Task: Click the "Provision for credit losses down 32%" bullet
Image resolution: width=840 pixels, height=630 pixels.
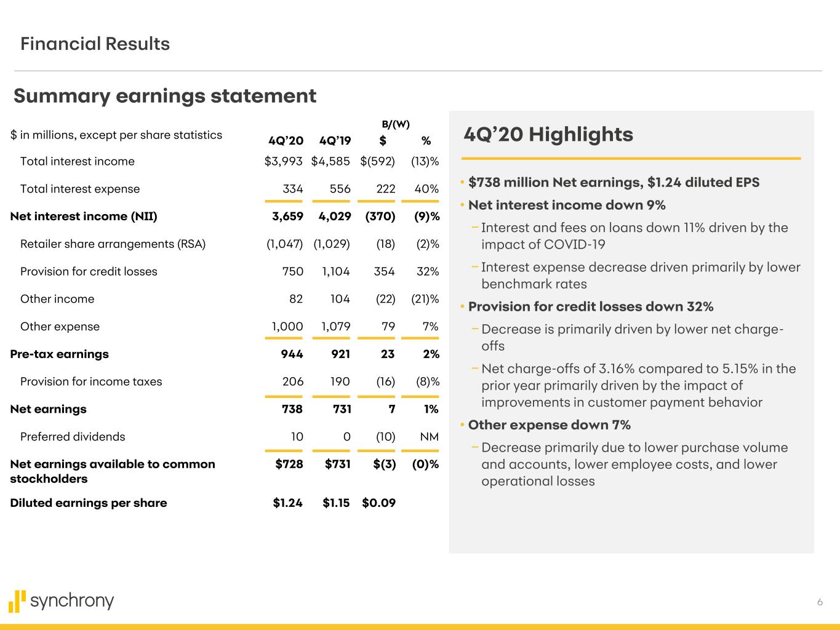Action: 591,306
